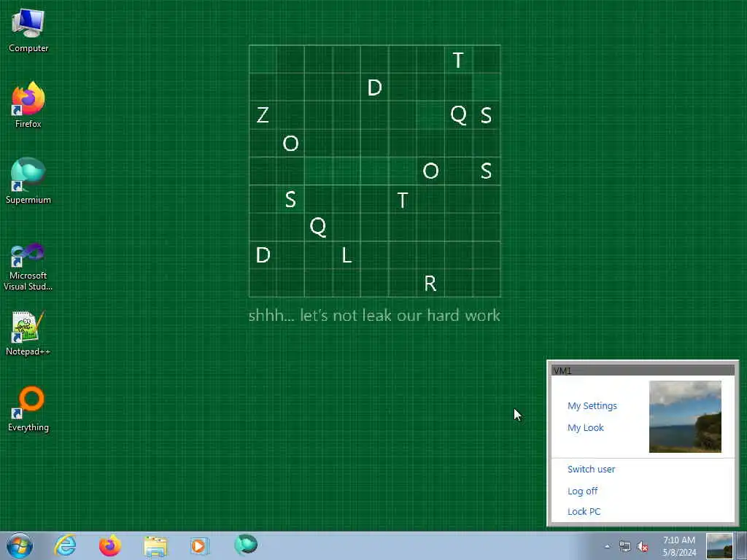This screenshot has width=747, height=560.
Task: Open the Windows Start orb
Action: click(x=20, y=545)
